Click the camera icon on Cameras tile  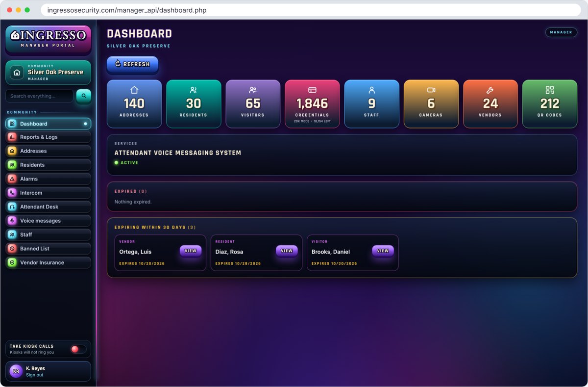coord(431,90)
